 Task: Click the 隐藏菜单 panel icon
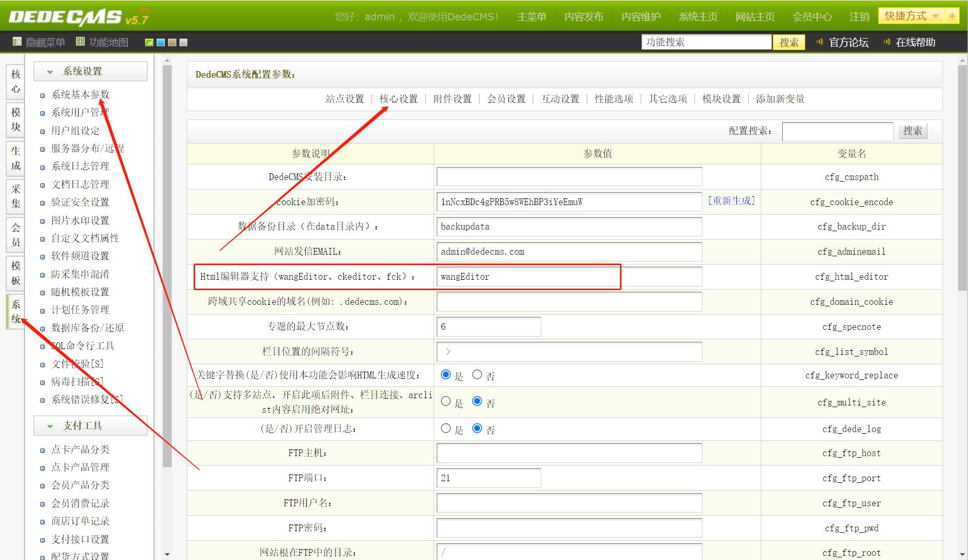(17, 42)
